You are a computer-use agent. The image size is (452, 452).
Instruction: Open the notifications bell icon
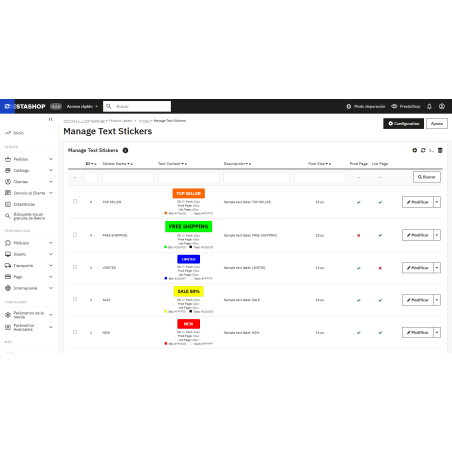[429, 106]
